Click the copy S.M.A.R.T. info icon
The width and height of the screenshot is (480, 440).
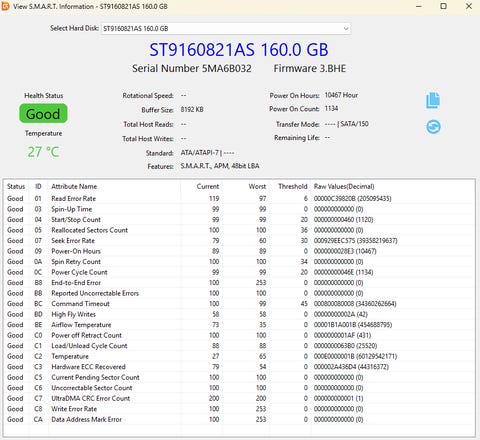433,100
